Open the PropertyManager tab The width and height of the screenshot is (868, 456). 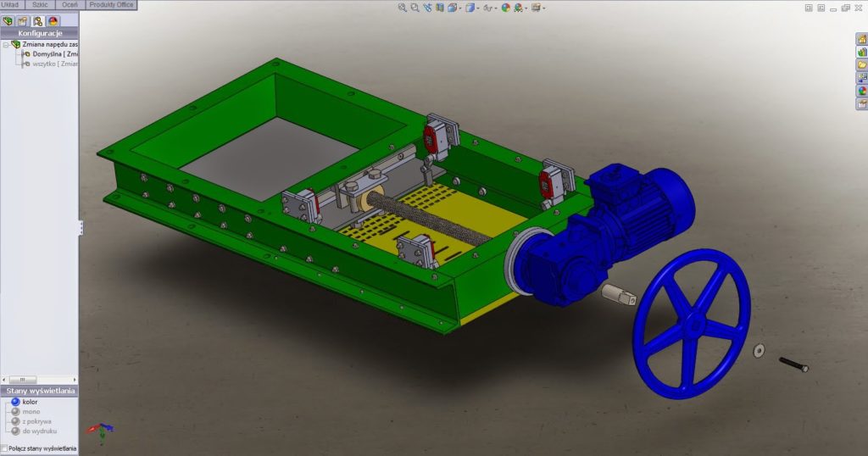pyautogui.click(x=23, y=21)
